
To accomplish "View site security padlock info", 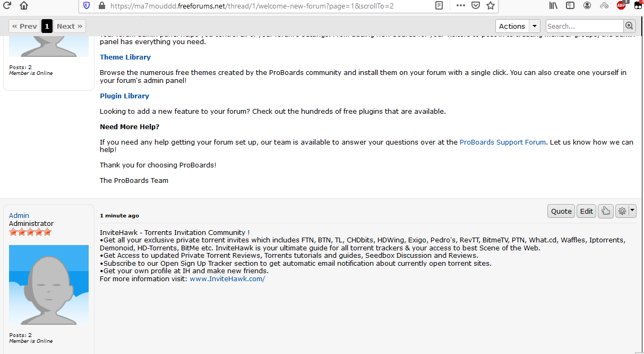I will point(101,6).
